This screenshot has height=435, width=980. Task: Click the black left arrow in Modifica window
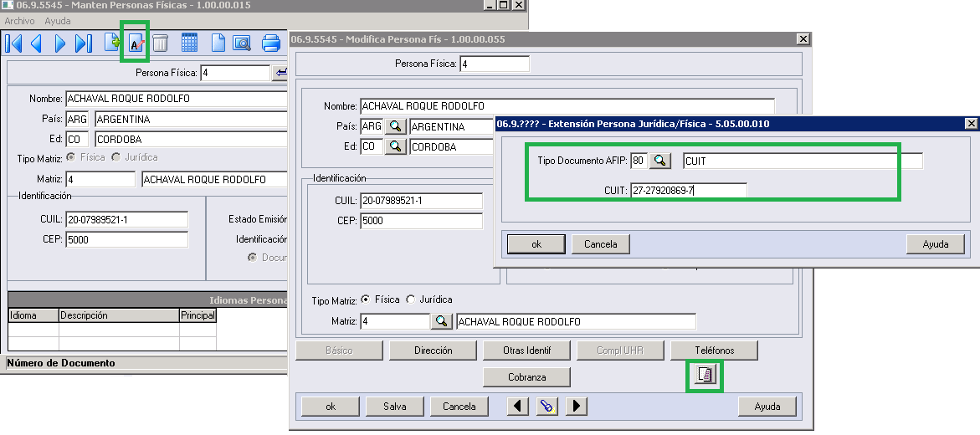pos(518,407)
